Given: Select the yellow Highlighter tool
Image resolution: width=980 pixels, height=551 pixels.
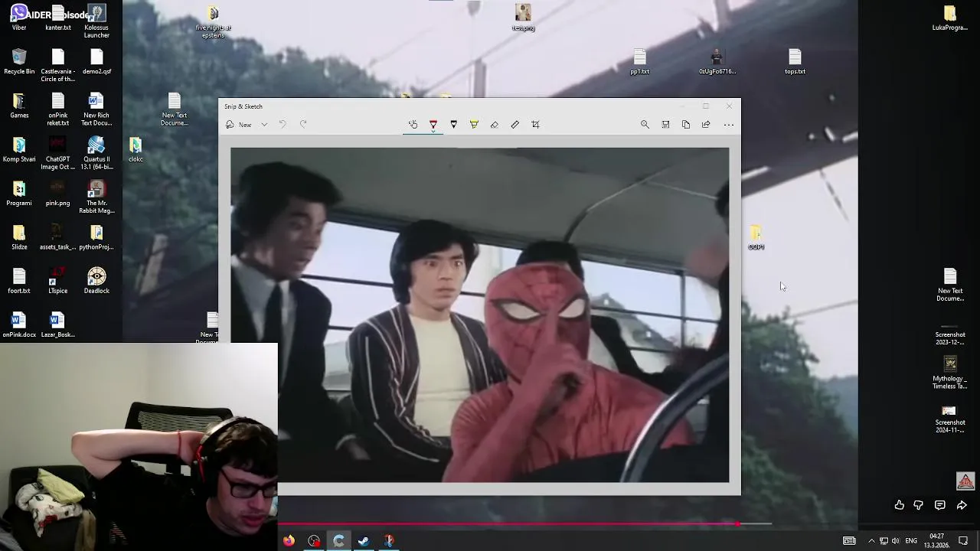Looking at the screenshot, I should pos(474,125).
